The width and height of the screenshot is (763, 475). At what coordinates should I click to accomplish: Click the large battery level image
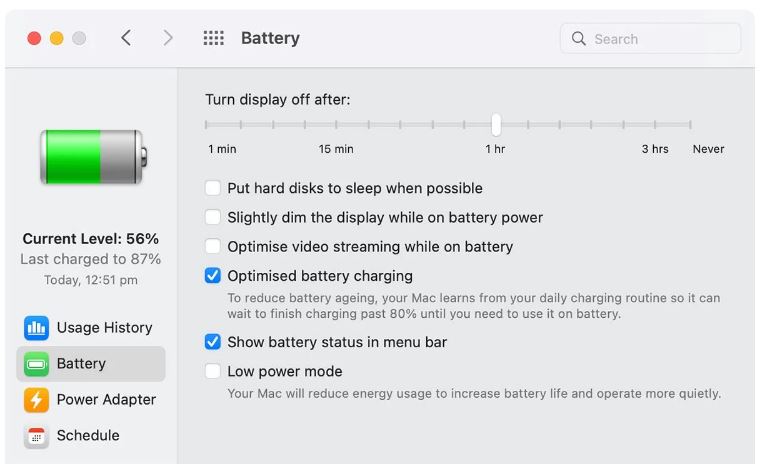pyautogui.click(x=93, y=157)
